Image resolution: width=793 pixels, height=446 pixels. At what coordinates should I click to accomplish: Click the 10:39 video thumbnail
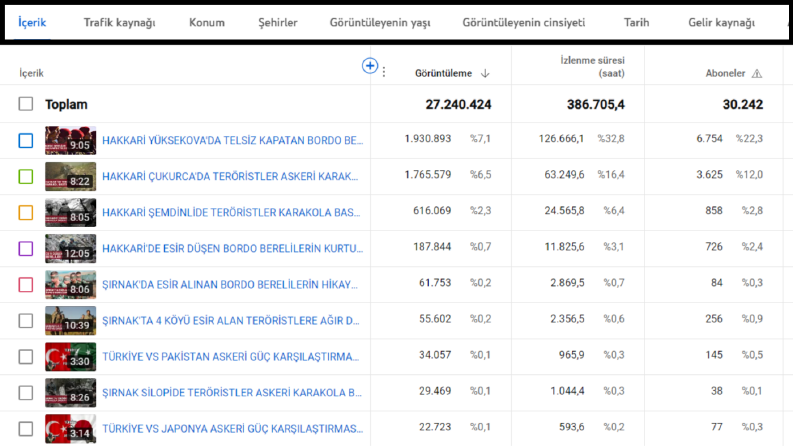[70, 321]
